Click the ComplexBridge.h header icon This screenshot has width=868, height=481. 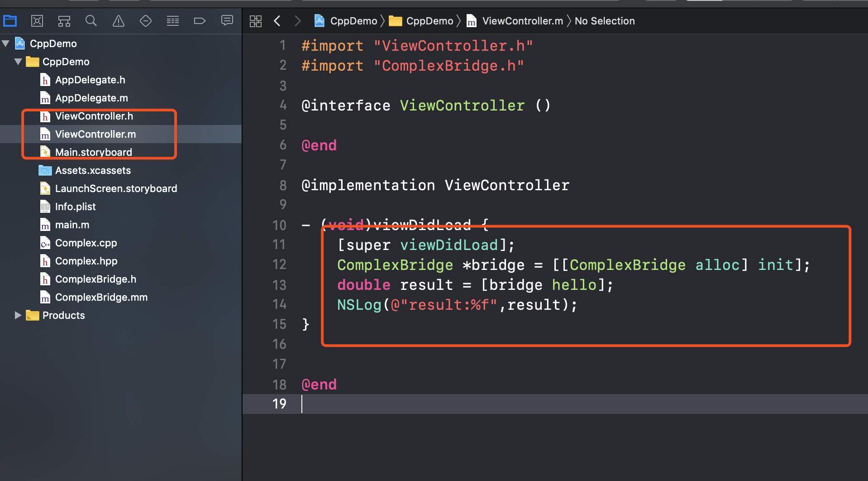[x=45, y=279]
